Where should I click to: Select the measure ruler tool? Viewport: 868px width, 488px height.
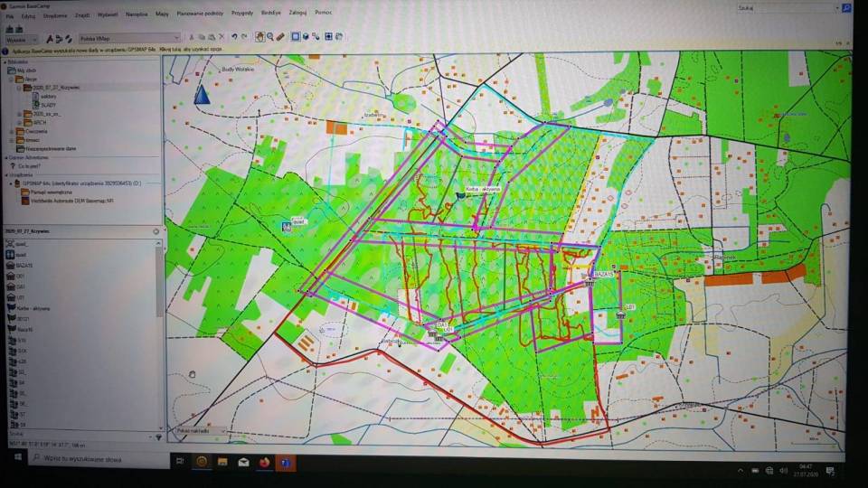point(280,38)
